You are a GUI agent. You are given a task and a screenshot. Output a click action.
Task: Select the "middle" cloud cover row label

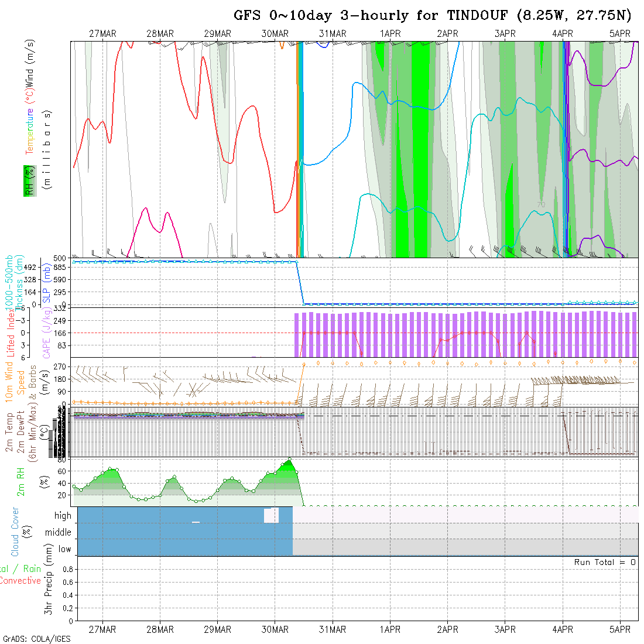click(58, 532)
